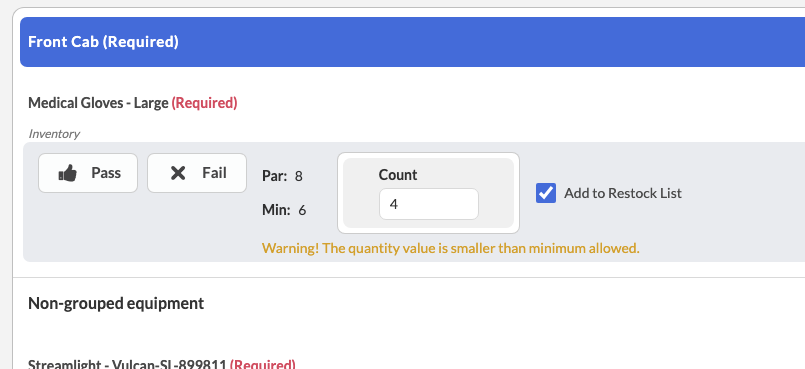This screenshot has width=805, height=369.
Task: Open the Streamlight - Vulcan-SL-899811 item
Action: tap(162, 364)
